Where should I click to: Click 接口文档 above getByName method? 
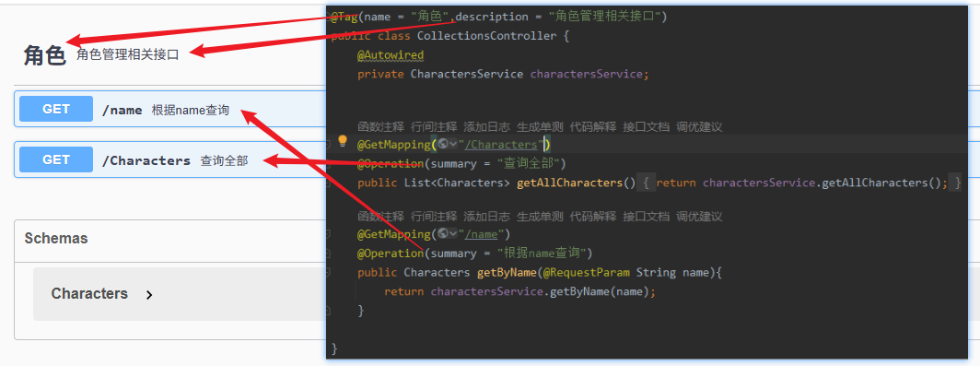[x=646, y=217]
